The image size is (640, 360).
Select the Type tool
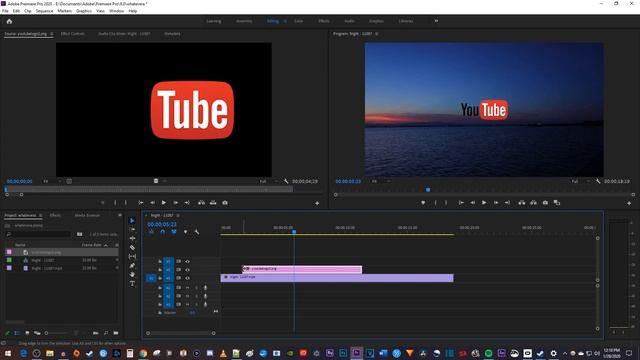click(132, 283)
